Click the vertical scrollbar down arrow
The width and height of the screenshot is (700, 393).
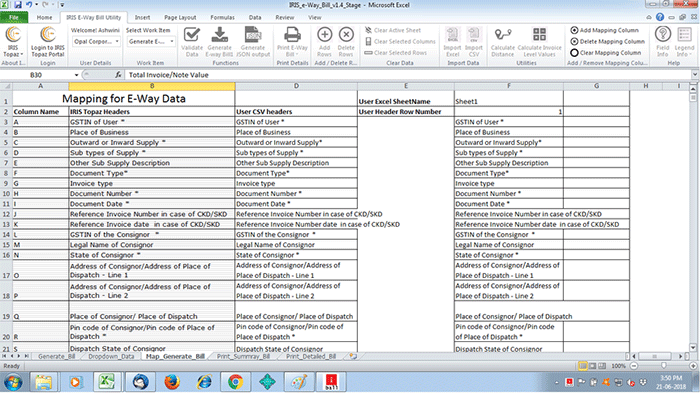coord(693,347)
